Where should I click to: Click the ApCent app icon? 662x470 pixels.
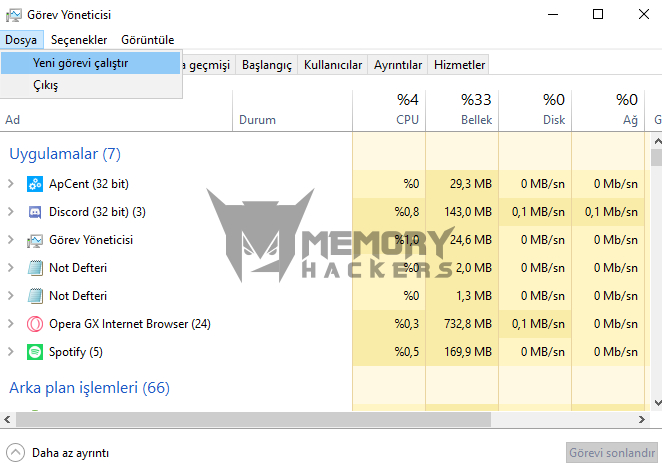click(x=35, y=184)
